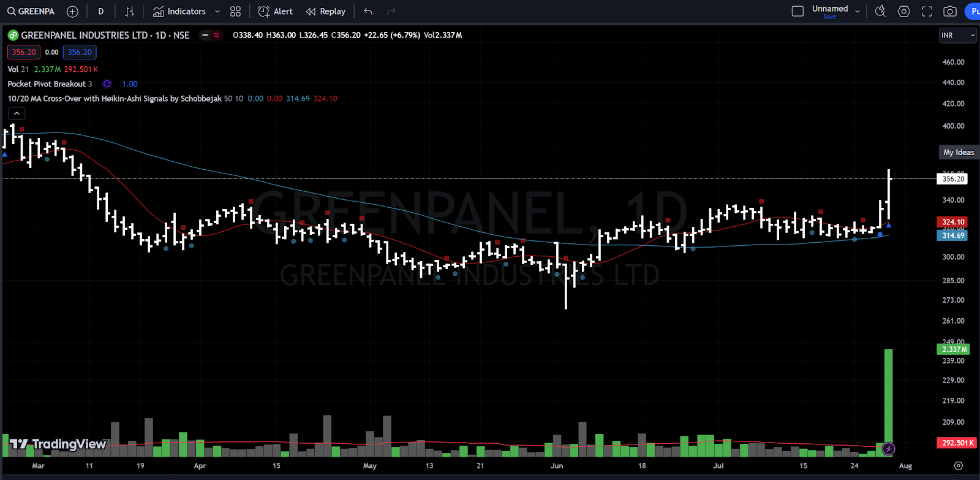Start bar Replay mode

point(326,11)
